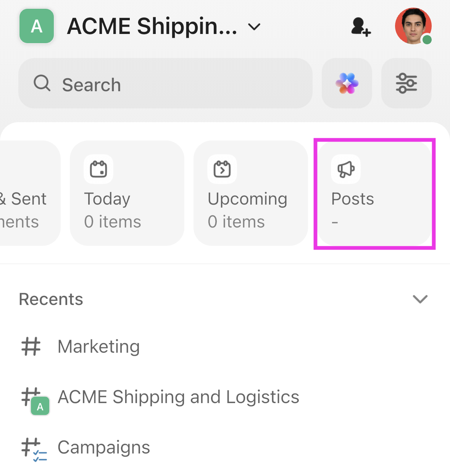Open the Posts megaphone icon
Viewport: 450px width, 476px height.
[346, 169]
